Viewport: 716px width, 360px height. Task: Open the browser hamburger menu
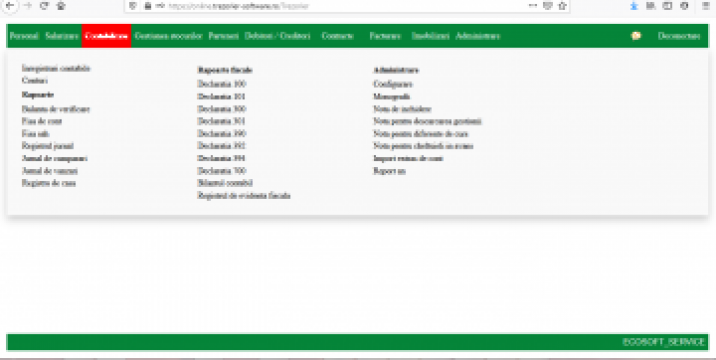(705, 6)
